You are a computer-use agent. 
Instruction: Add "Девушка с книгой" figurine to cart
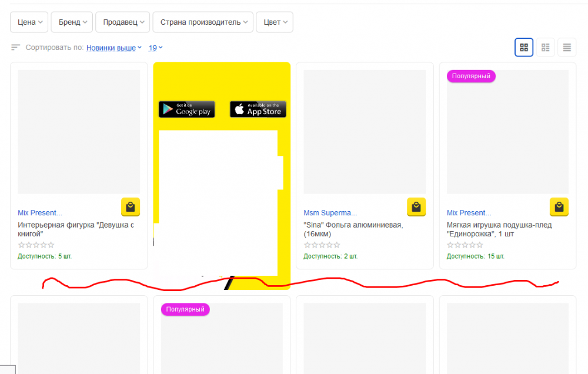(x=131, y=207)
